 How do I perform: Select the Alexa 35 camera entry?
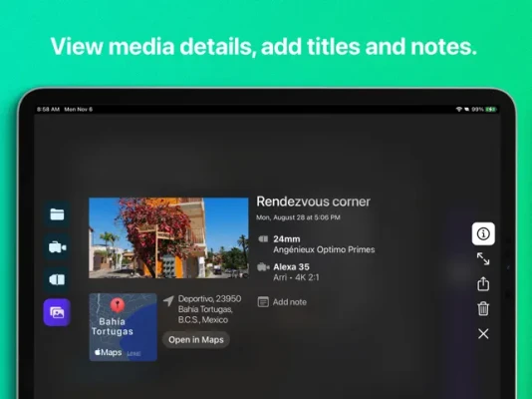point(288,272)
